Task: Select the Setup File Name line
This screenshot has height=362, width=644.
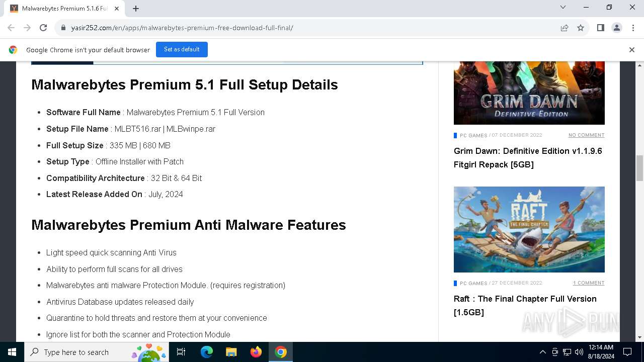Action: click(x=131, y=129)
